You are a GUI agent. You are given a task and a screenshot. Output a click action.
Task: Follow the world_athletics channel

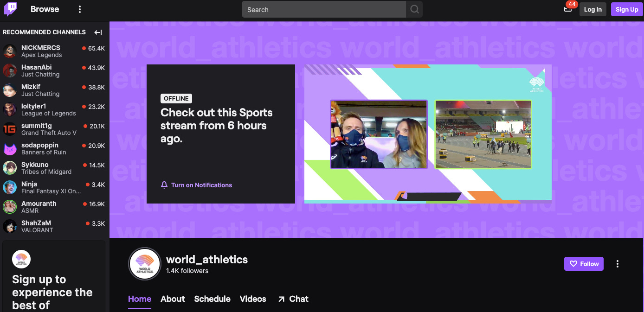pyautogui.click(x=584, y=264)
